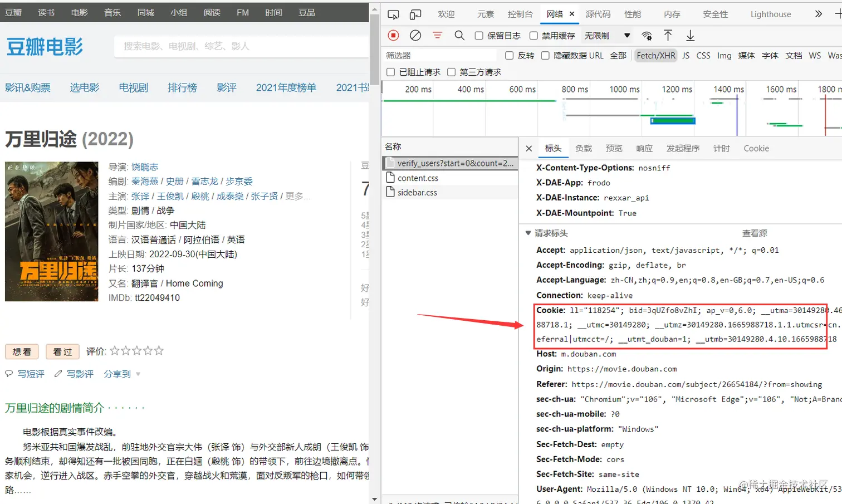Open network search magnifier
Image resolution: width=842 pixels, height=504 pixels.
(459, 36)
